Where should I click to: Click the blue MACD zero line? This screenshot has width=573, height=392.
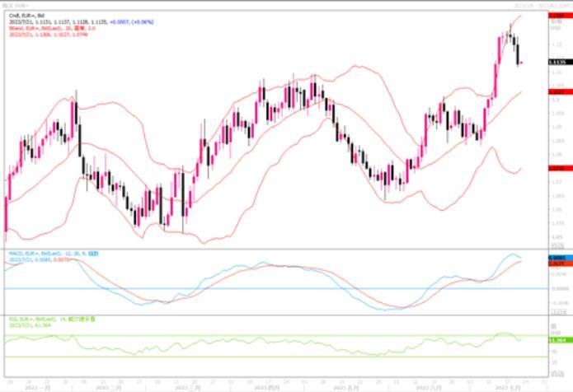247,288
